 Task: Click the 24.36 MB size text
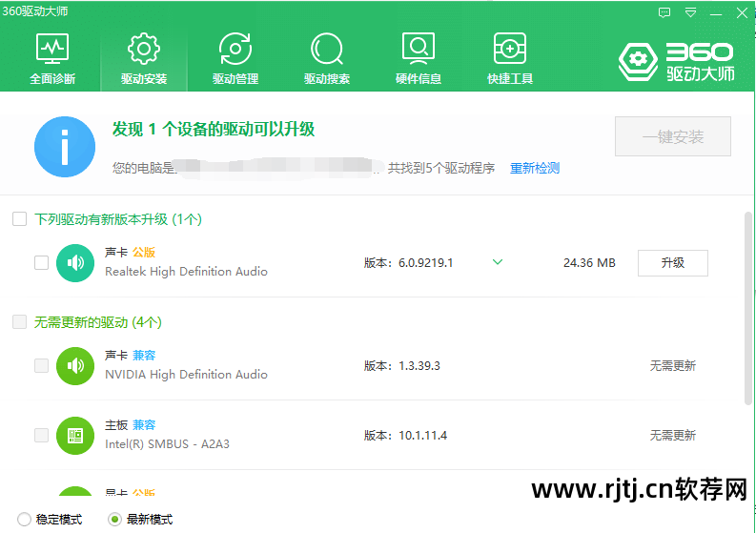[x=589, y=263]
